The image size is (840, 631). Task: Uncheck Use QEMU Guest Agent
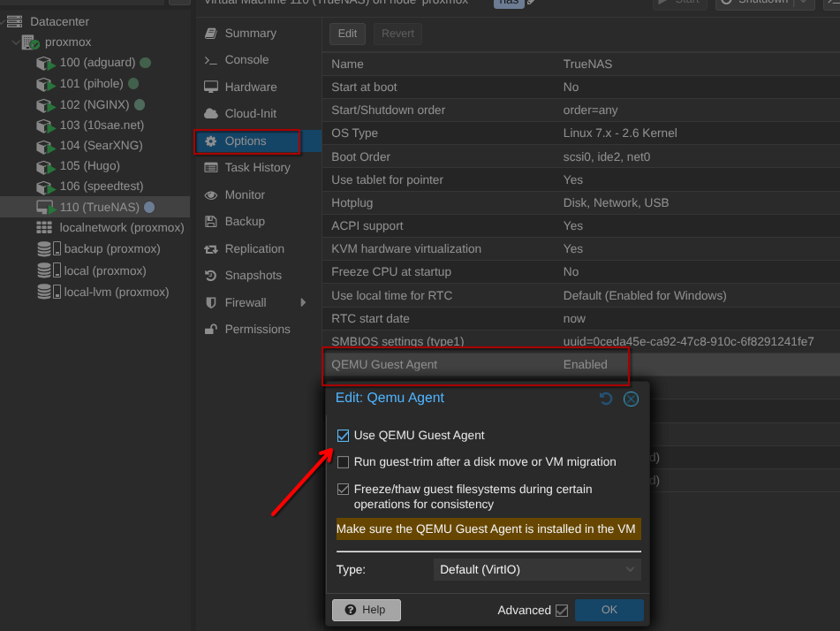[x=344, y=436]
